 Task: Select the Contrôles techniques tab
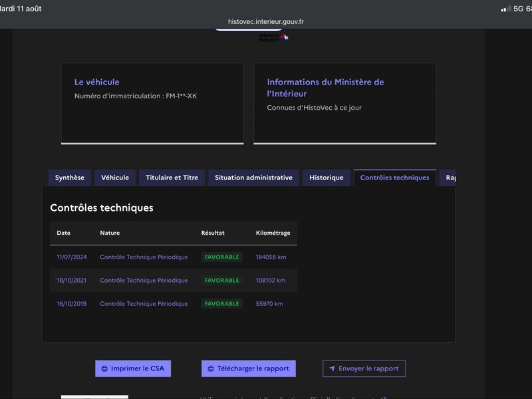click(x=394, y=178)
